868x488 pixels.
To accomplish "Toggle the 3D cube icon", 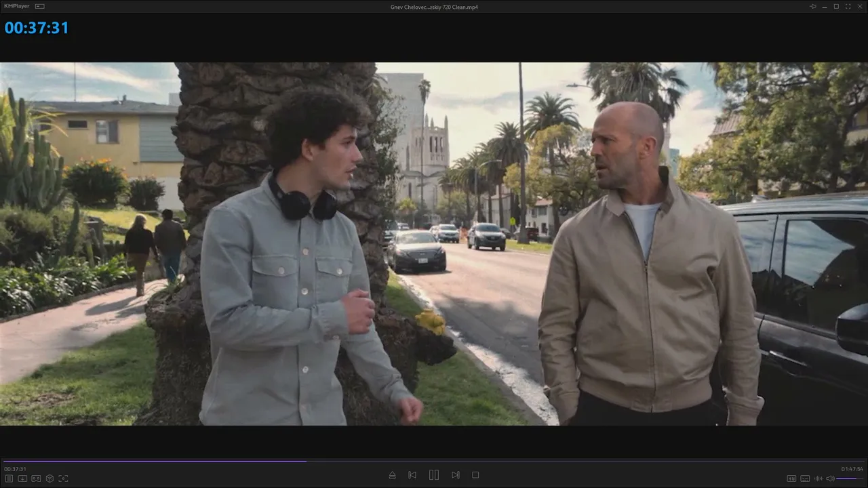I will (50, 479).
